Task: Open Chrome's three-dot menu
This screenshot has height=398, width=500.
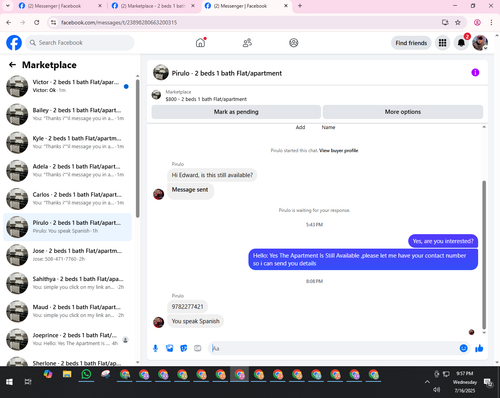Action: point(491,22)
